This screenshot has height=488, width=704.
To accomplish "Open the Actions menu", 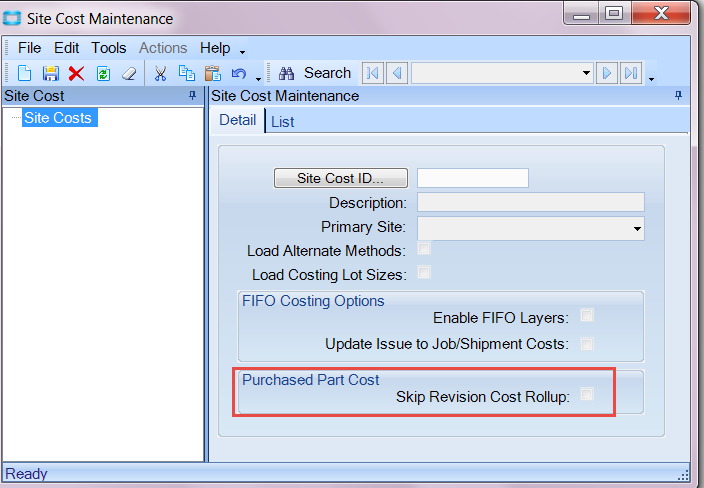I will click(x=163, y=48).
